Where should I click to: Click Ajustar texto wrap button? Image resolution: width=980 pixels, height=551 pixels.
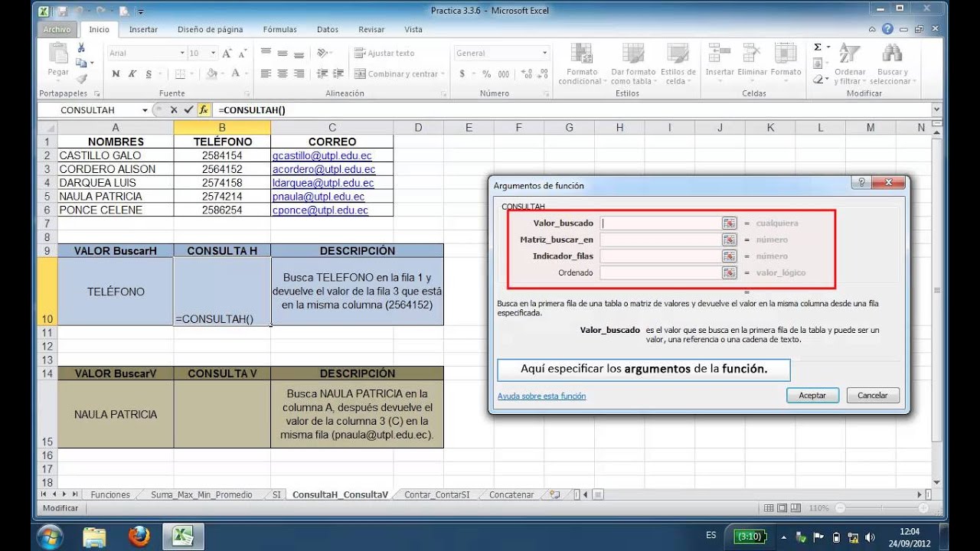384,54
